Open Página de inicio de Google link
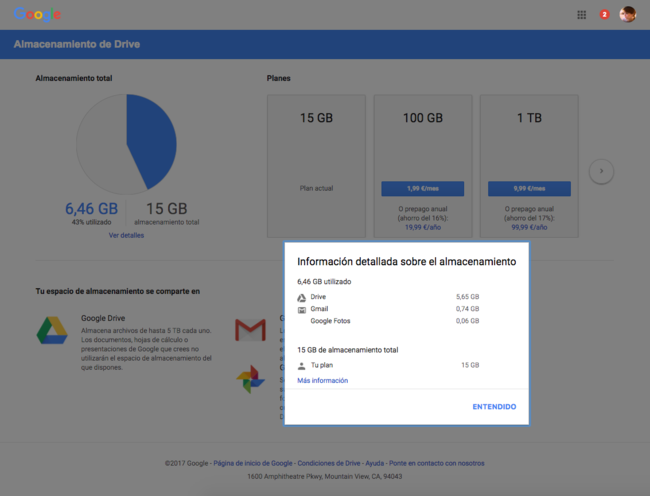 click(252, 463)
